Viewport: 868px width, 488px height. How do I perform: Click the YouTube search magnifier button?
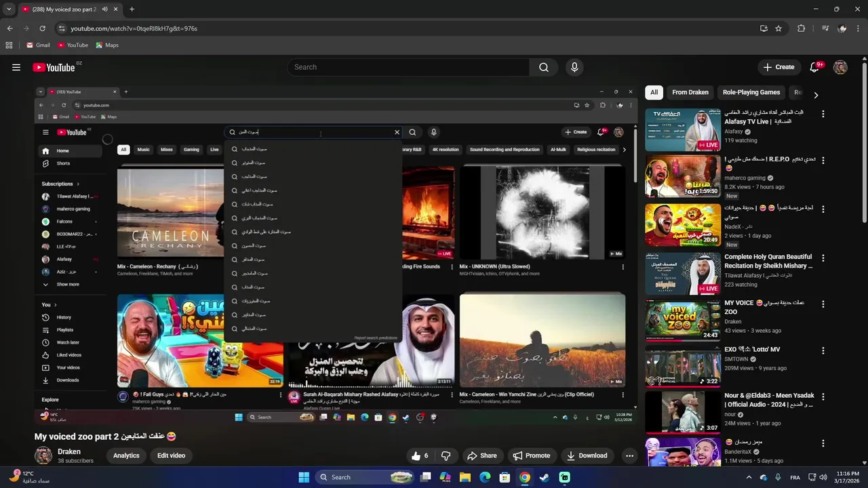544,67
